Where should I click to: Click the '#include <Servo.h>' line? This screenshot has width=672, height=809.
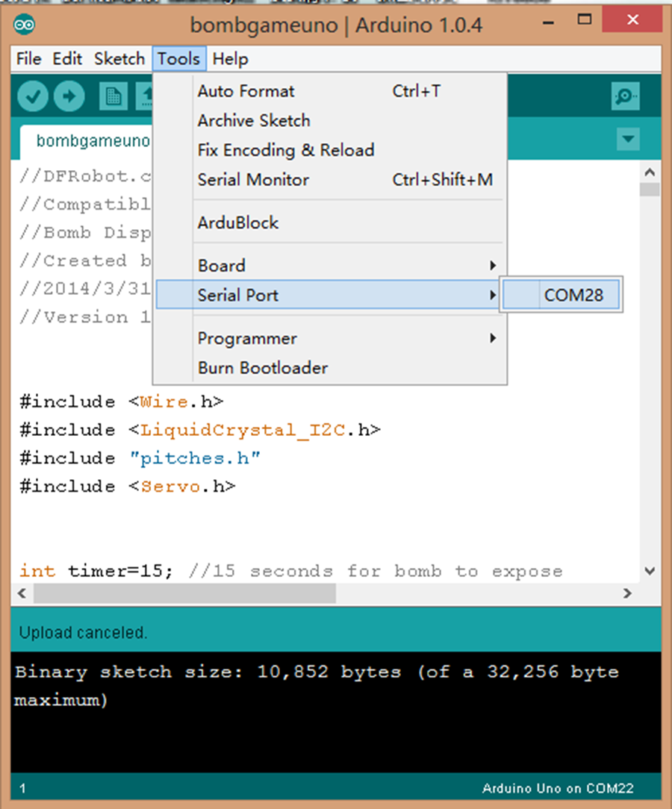[128, 486]
